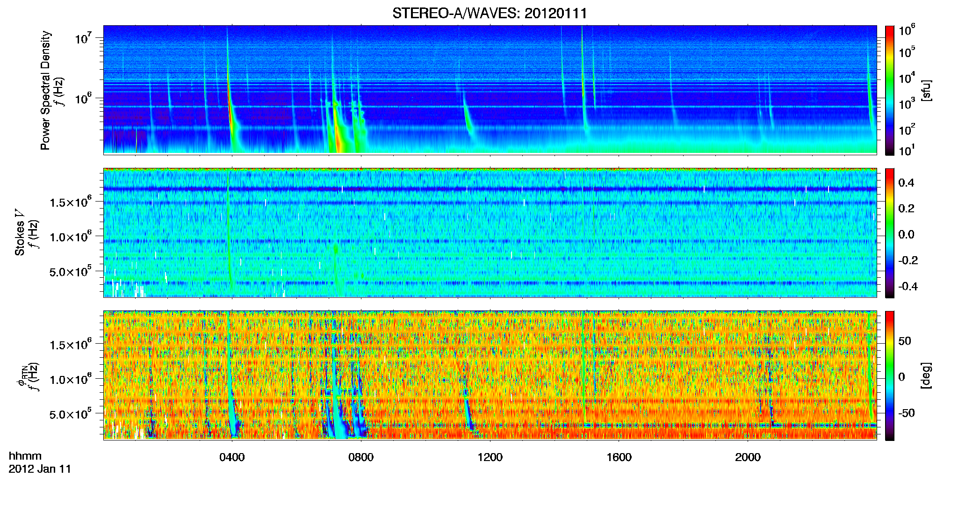Click the [sfu] unit label on top colorbar
Screen dimensions: 980x505
click(927, 90)
